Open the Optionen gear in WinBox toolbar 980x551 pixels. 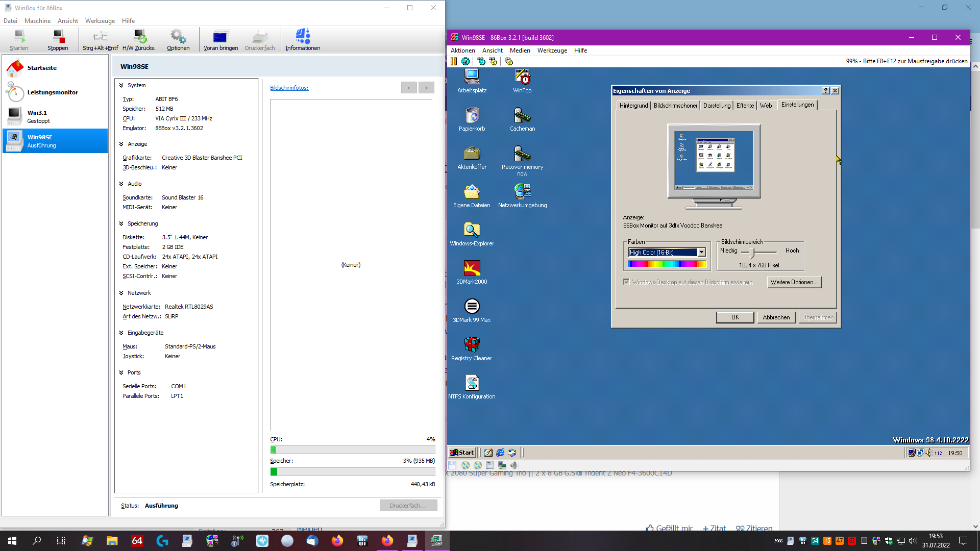tap(178, 40)
